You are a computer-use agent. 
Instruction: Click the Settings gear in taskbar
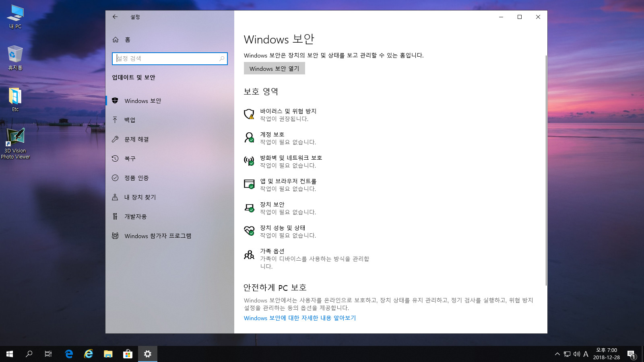pyautogui.click(x=148, y=354)
